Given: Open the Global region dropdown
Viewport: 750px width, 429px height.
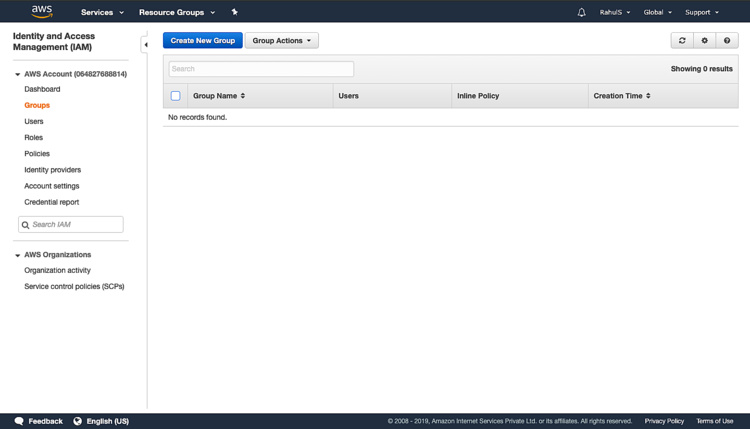Looking at the screenshot, I should tap(657, 12).
